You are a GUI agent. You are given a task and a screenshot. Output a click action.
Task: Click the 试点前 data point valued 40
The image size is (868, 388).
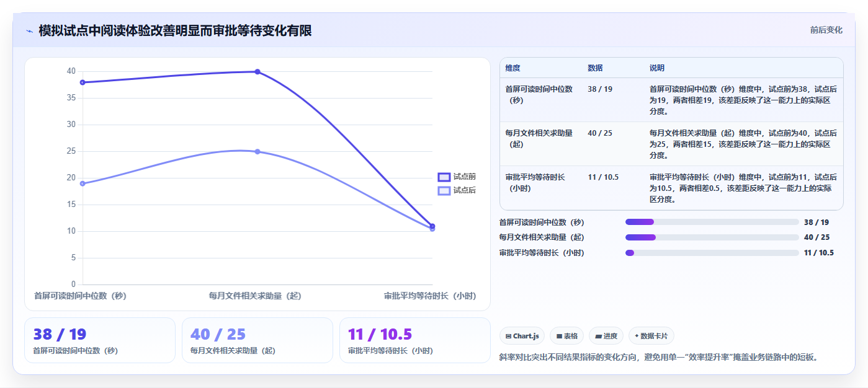click(x=257, y=72)
